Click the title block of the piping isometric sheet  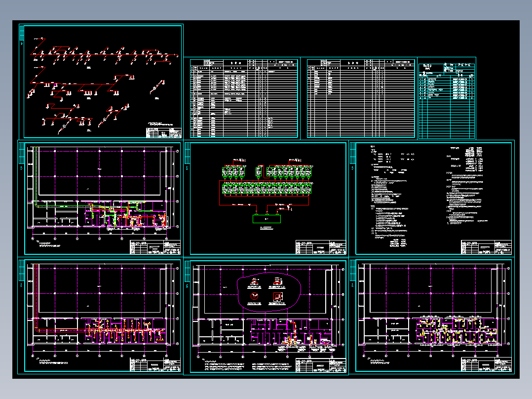tap(163, 132)
